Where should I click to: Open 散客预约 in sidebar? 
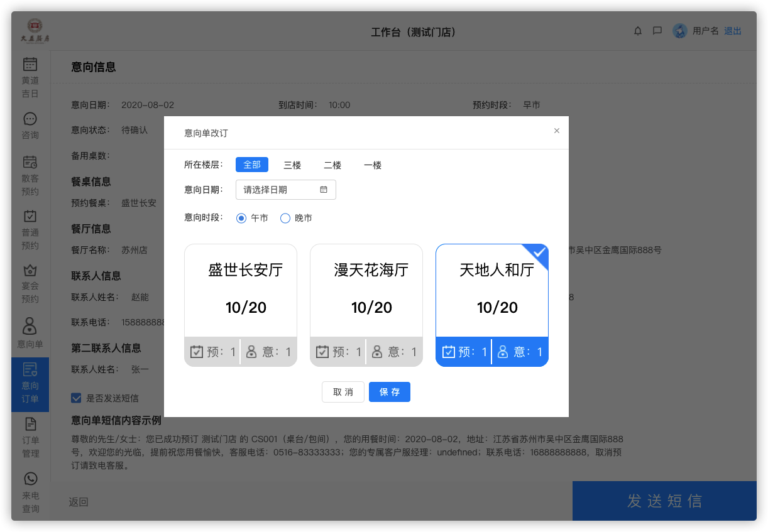pos(30,176)
